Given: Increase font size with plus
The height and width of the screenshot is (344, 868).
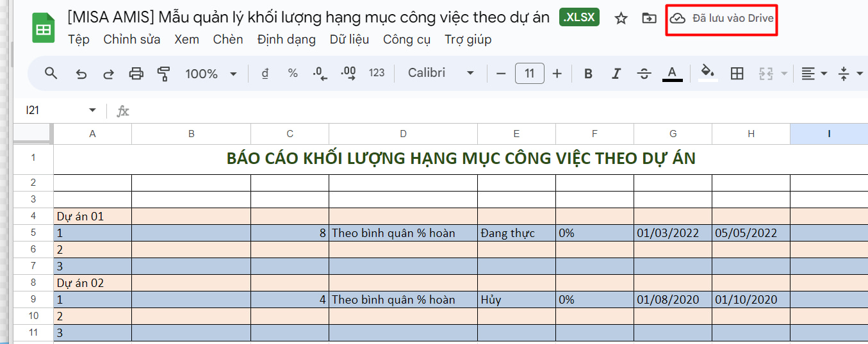Looking at the screenshot, I should (557, 74).
